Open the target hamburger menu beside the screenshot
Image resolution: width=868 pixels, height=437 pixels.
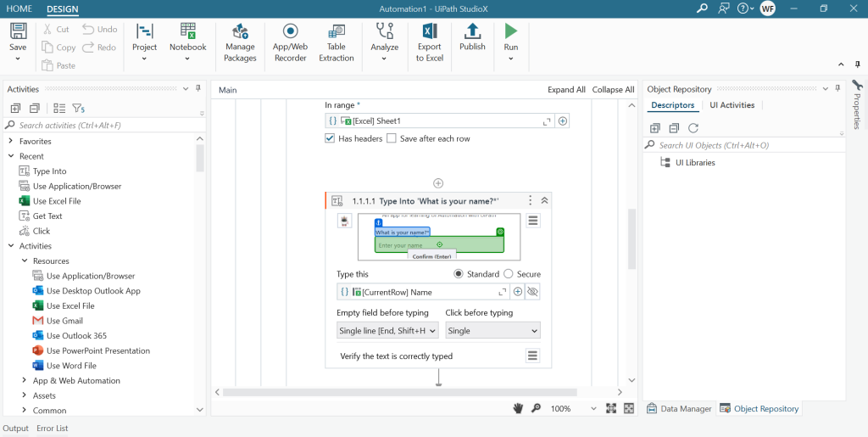click(x=532, y=221)
